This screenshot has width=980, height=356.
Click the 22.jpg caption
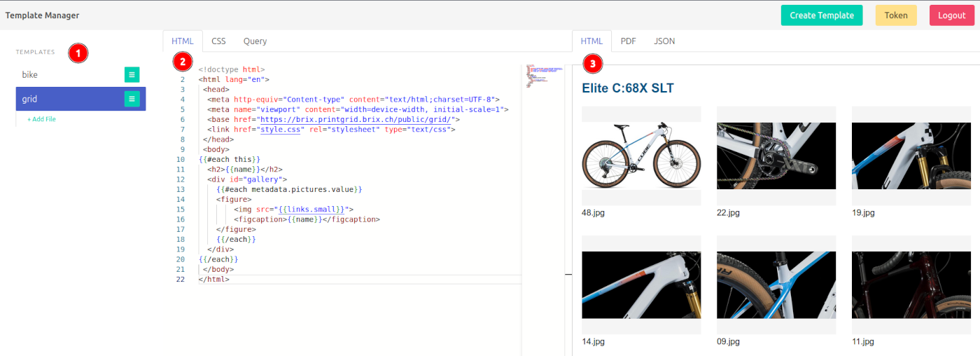pos(728,212)
